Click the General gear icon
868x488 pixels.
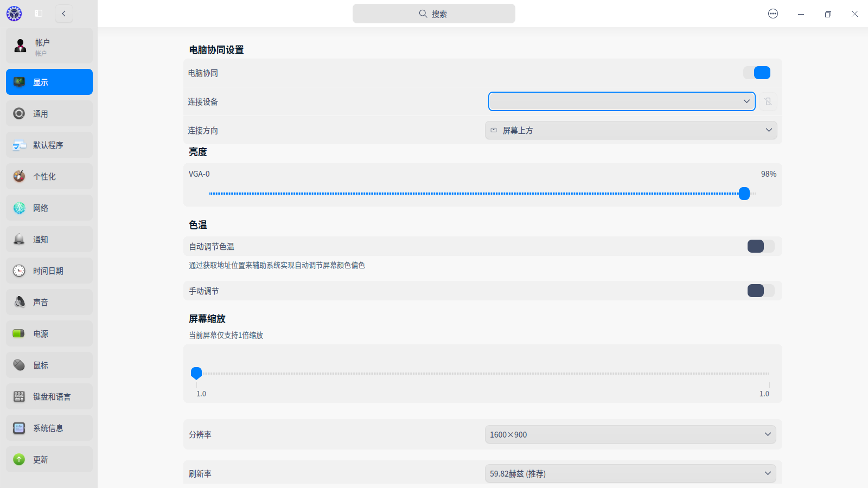[19, 113]
